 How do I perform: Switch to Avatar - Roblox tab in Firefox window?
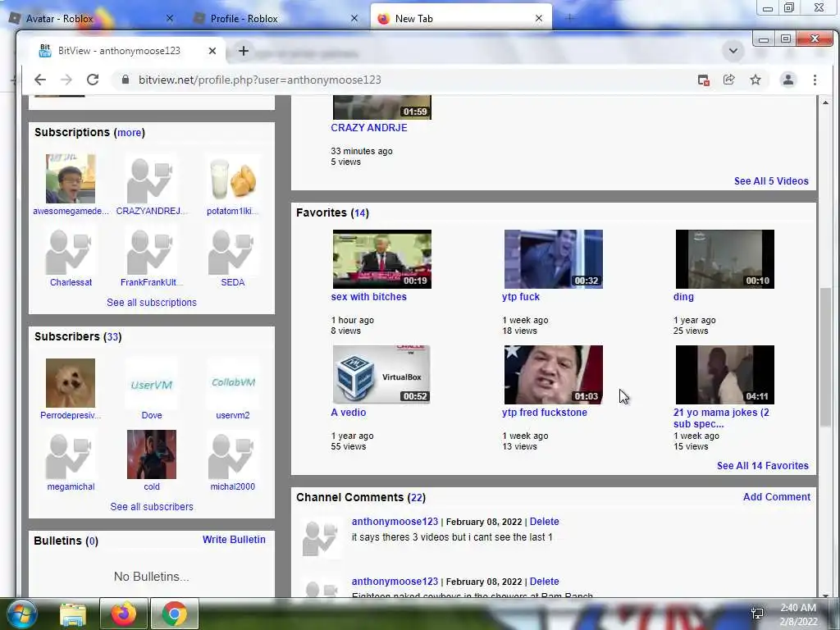[59, 19]
